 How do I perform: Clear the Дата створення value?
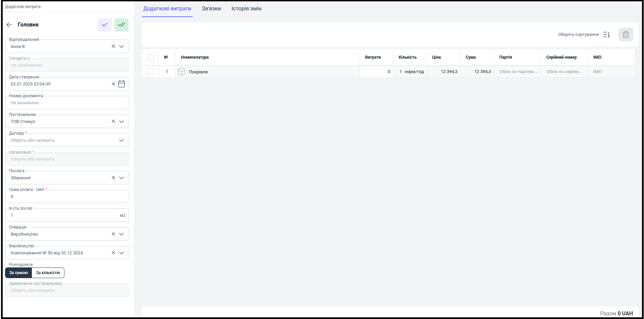pyautogui.click(x=113, y=84)
